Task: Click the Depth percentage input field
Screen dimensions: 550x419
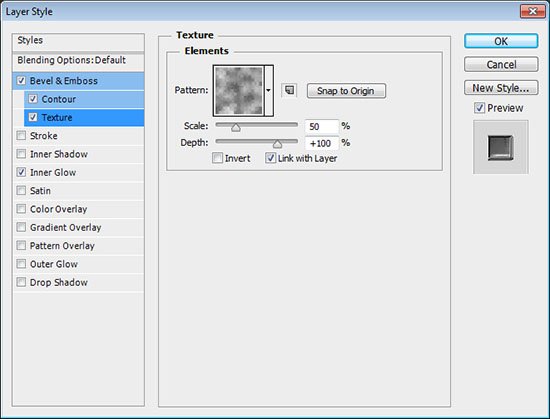Action: click(x=322, y=143)
